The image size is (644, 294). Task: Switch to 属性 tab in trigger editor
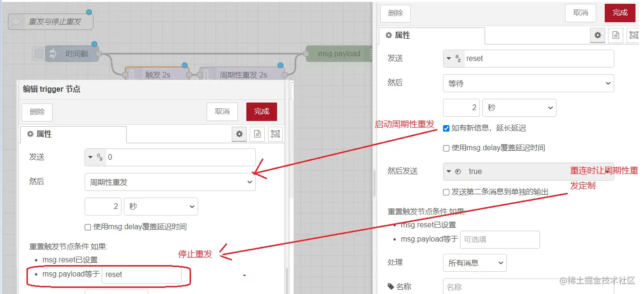[73, 135]
